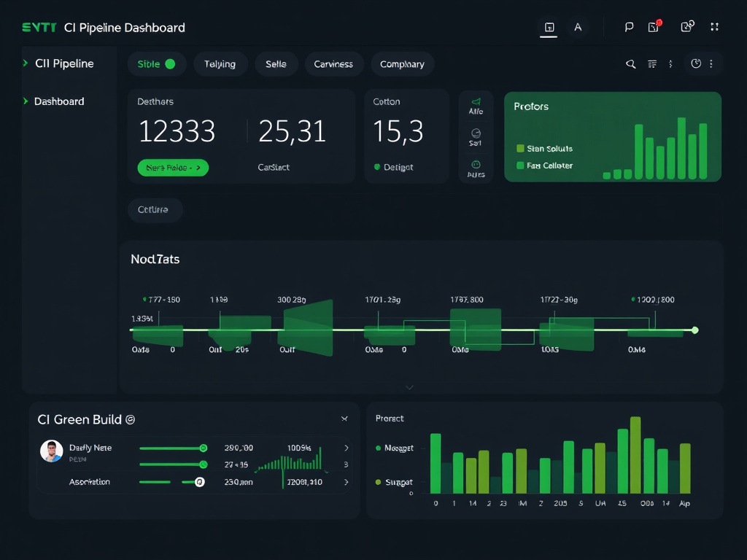Click the notifications icon with red badge
The image size is (747, 560).
pos(654,26)
